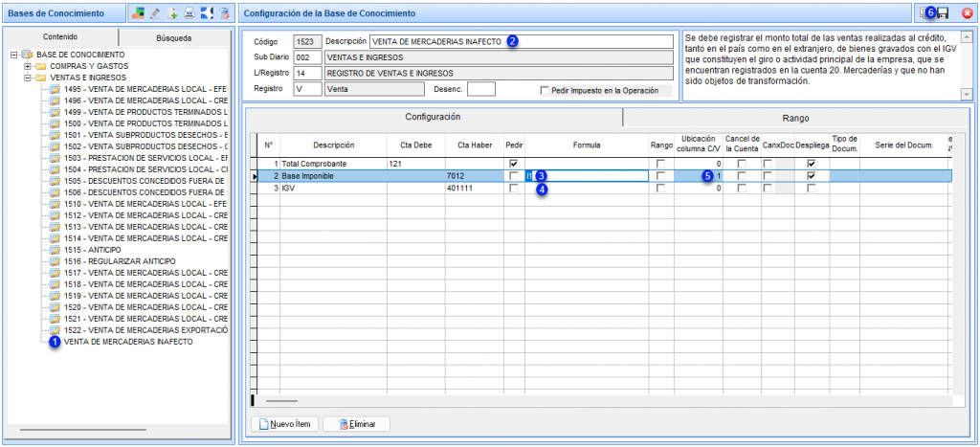Enable Pedir Impuesto en la Operación
Screen dimensions: 980x447
[545, 91]
